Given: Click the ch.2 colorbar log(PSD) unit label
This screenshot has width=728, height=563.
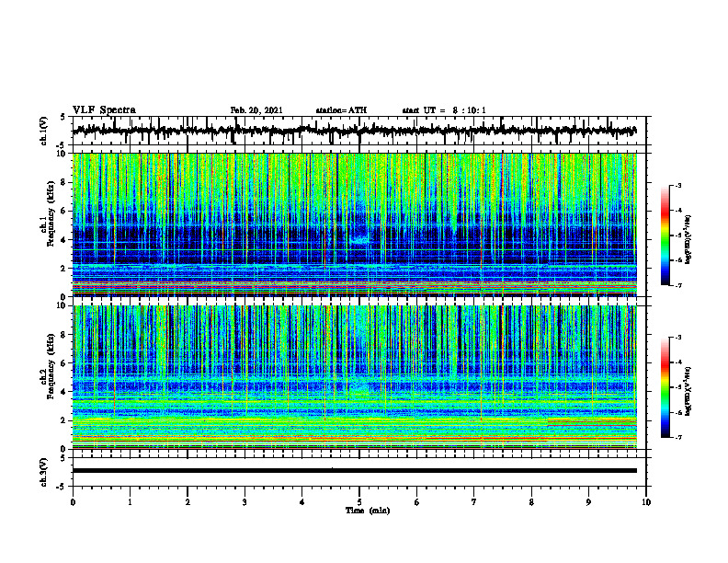Looking at the screenshot, I should (x=688, y=391).
